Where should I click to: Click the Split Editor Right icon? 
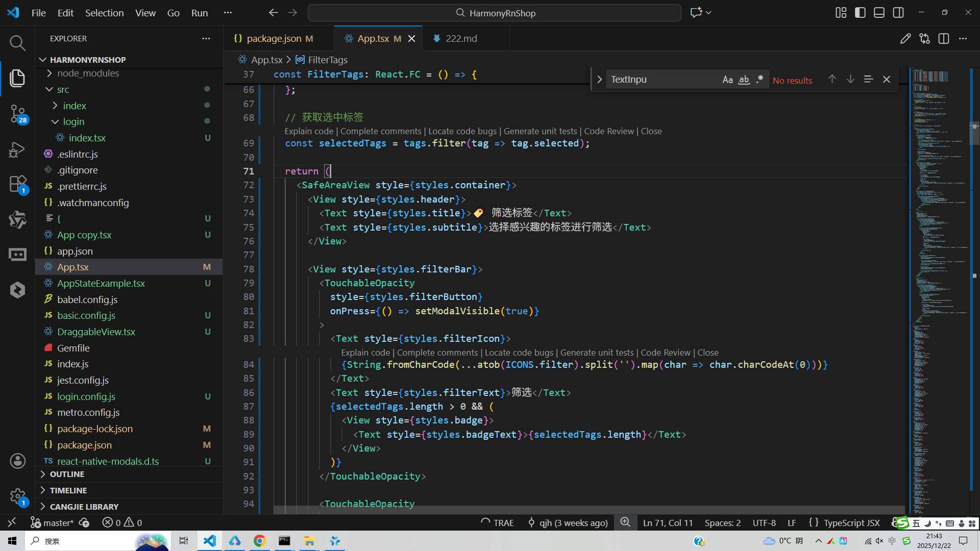click(x=943, y=38)
